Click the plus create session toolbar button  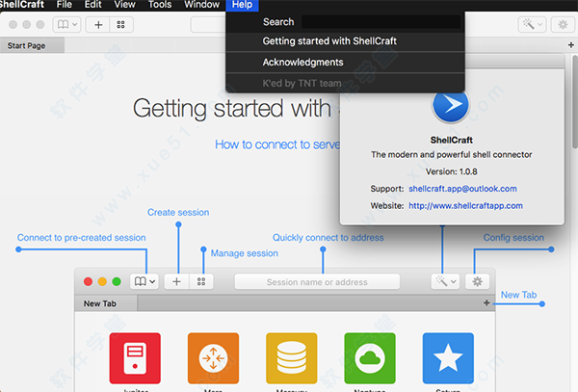click(98, 25)
